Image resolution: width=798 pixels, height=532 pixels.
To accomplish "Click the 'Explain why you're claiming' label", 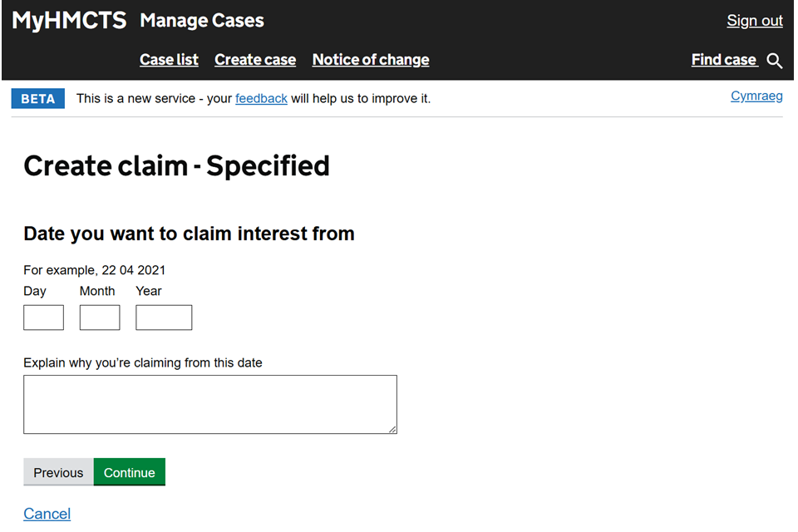I will [143, 362].
